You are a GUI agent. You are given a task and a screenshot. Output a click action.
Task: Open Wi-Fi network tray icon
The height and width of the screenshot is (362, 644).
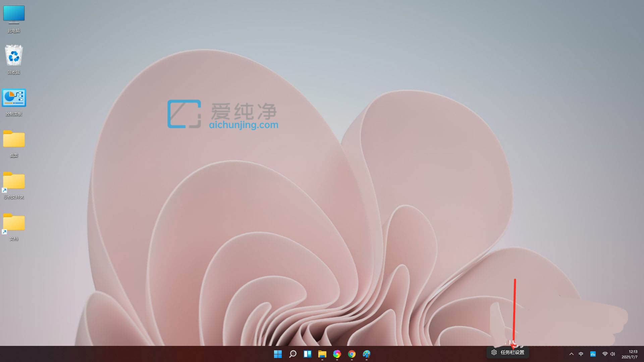pyautogui.click(x=605, y=354)
